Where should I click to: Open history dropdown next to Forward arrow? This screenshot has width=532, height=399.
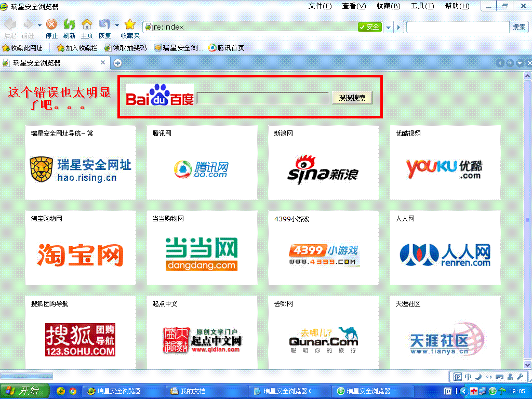(39, 25)
